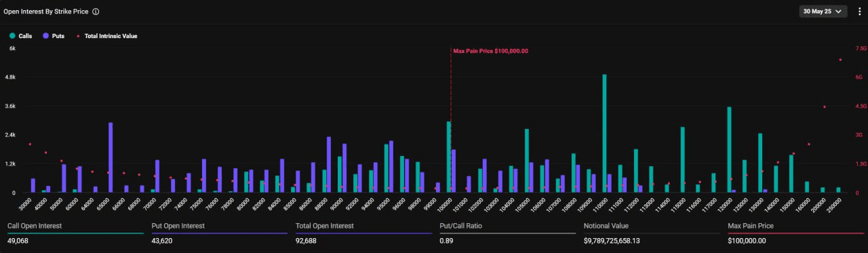Open the 30 May 25 expiry dropdown

click(823, 12)
